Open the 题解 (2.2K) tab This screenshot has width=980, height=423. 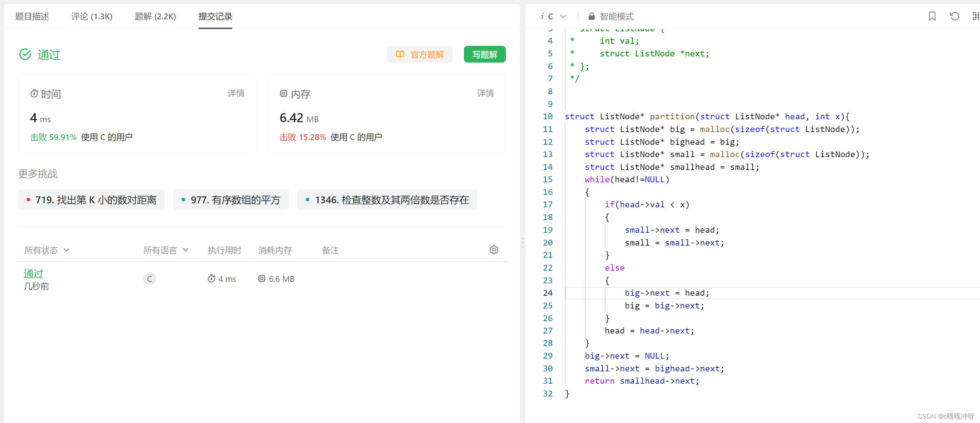point(155,16)
